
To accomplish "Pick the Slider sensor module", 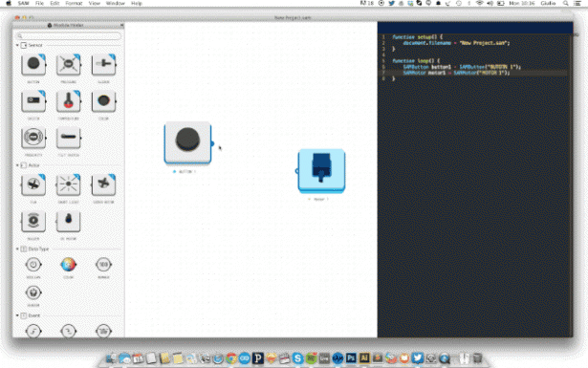I will tap(103, 64).
